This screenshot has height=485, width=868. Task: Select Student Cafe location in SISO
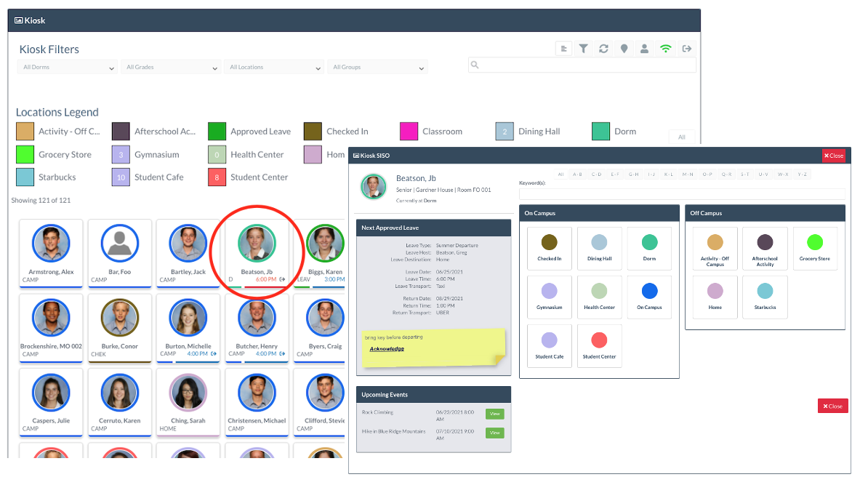(549, 346)
